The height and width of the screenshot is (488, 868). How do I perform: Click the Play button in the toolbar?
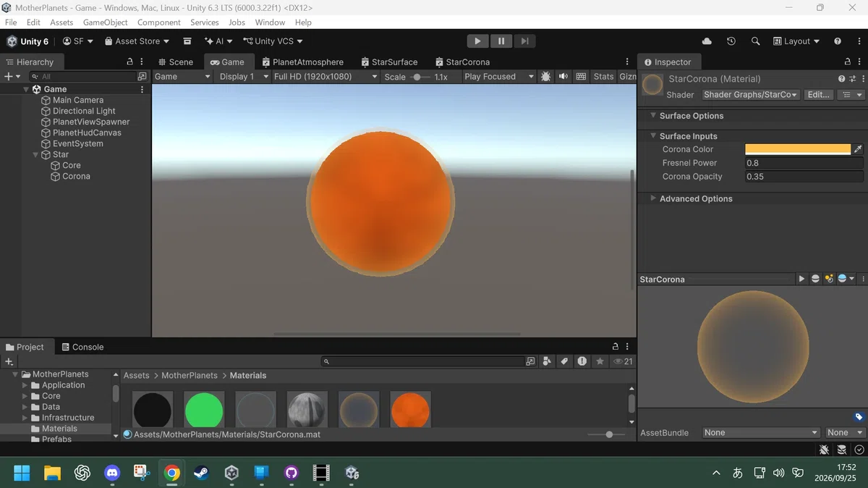tap(477, 41)
